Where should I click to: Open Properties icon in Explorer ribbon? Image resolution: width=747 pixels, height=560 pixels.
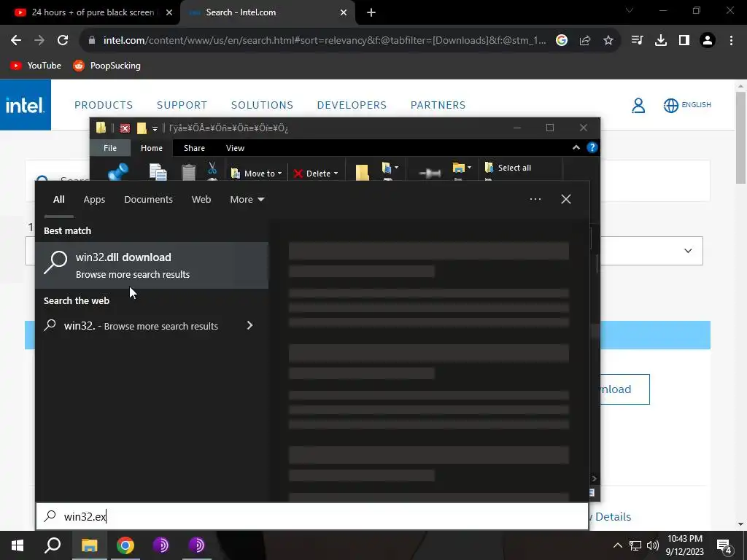(429, 174)
